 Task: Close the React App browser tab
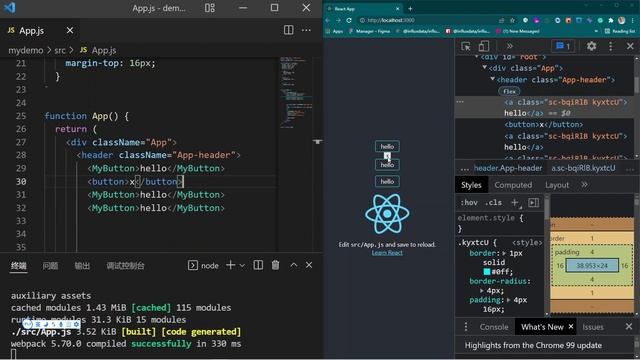pos(398,9)
